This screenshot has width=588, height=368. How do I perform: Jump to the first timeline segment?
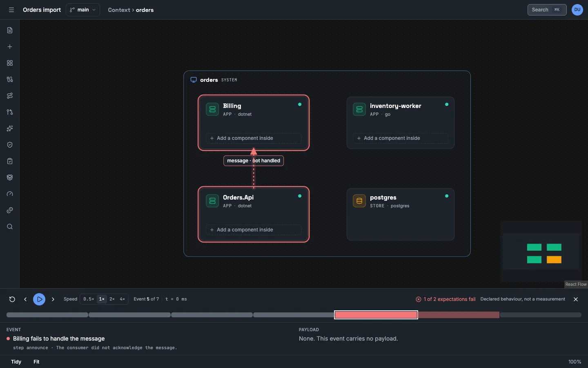click(x=47, y=315)
